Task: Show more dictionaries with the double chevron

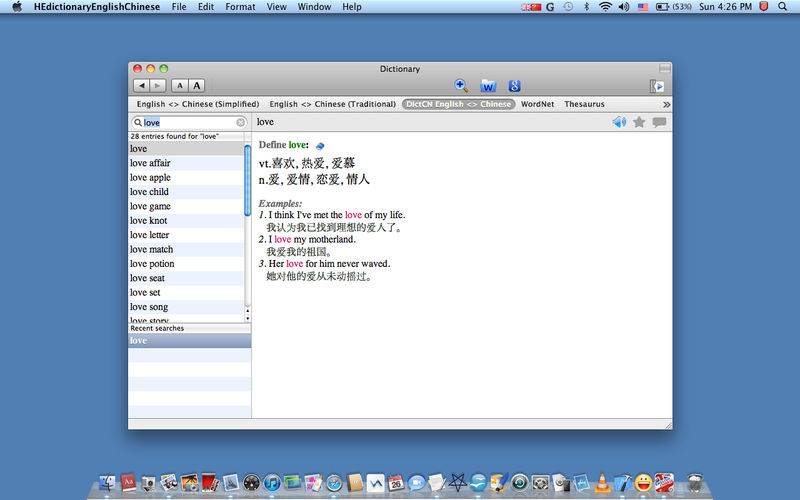Action: 666,104
